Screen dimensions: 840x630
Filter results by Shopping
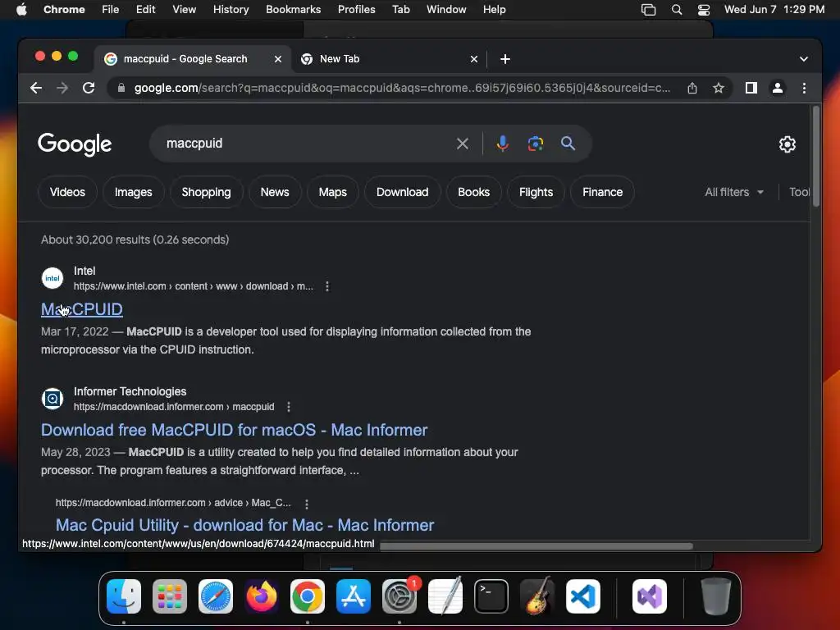point(206,192)
